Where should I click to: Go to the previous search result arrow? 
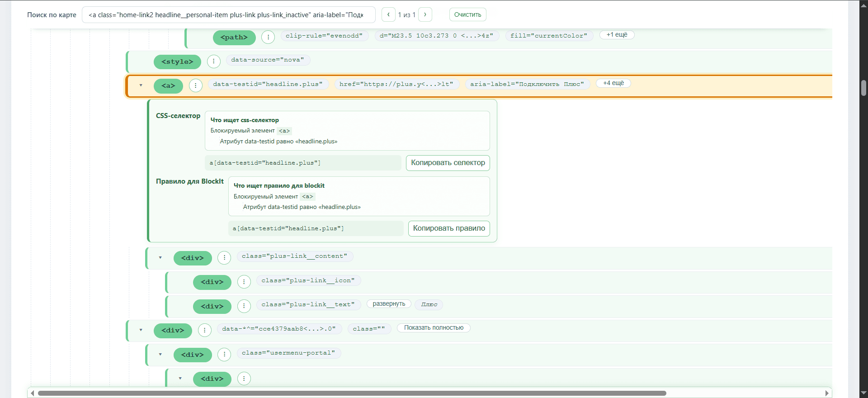point(388,14)
